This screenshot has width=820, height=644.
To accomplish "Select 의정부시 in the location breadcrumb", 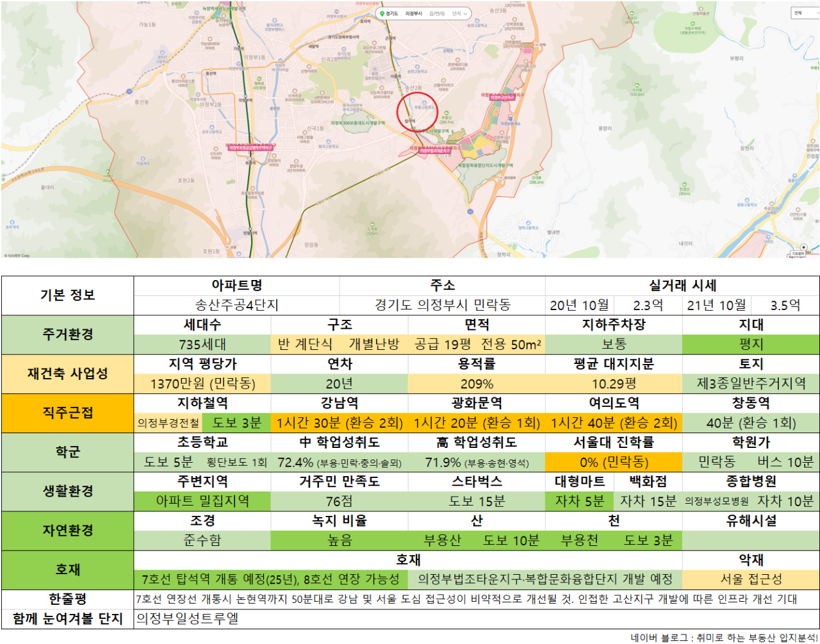I will pyautogui.click(x=414, y=13).
